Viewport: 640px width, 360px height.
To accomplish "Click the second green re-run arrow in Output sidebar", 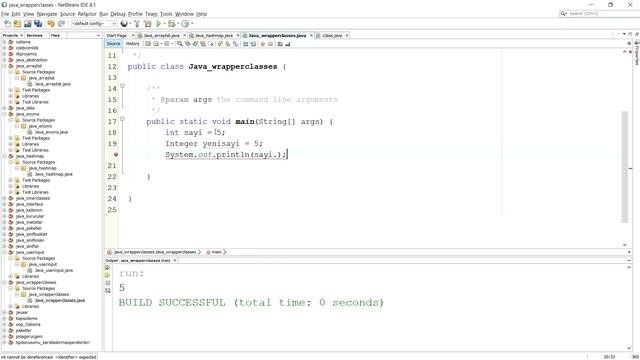I will pyautogui.click(x=108, y=275).
